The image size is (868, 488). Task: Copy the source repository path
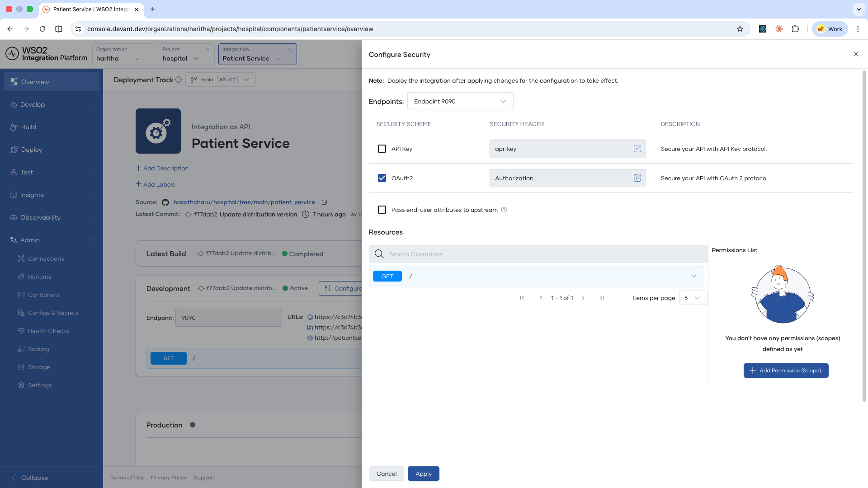(324, 202)
